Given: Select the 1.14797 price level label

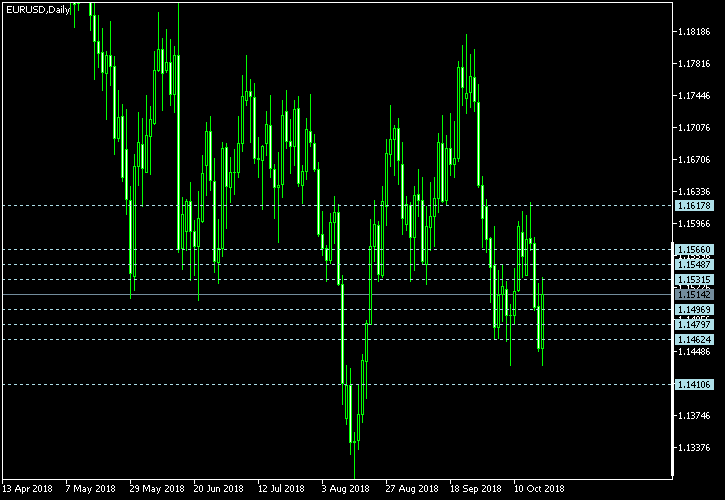Looking at the screenshot, I should pos(694,325).
